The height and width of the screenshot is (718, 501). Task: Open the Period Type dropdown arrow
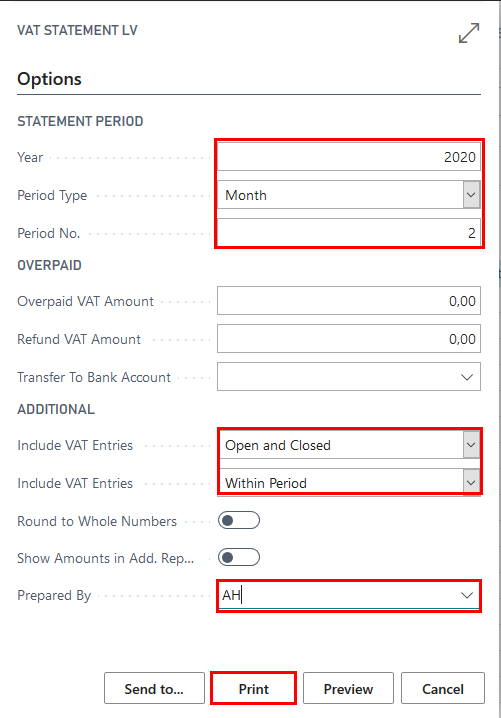[x=471, y=195]
